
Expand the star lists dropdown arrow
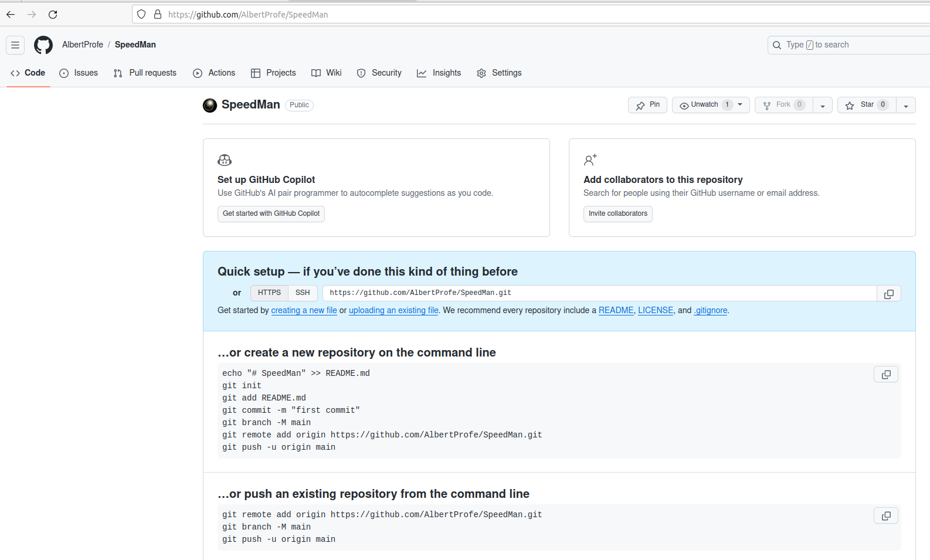[x=906, y=106]
